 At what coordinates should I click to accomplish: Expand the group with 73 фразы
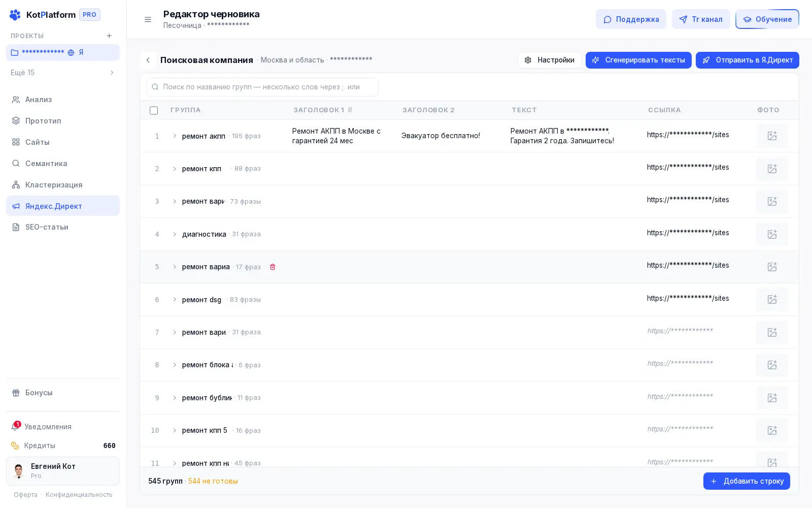[175, 201]
